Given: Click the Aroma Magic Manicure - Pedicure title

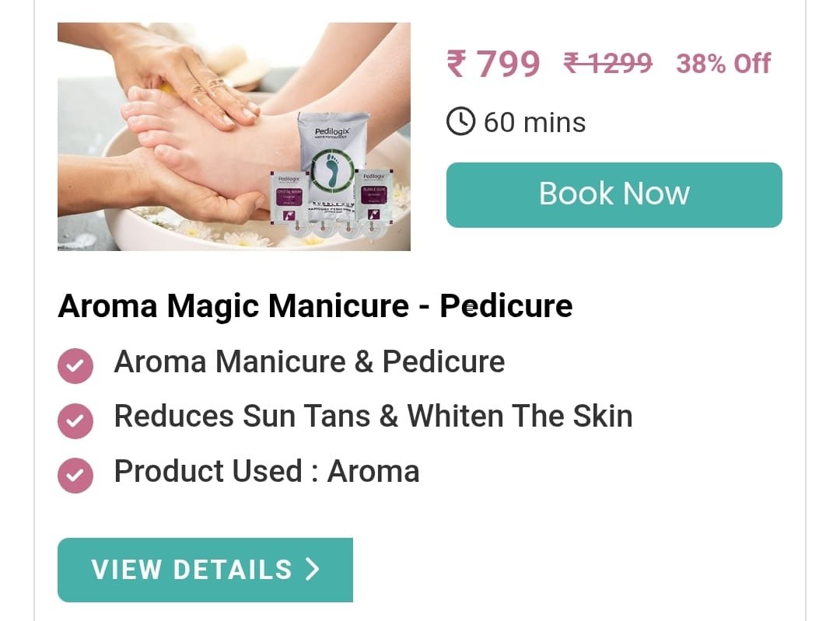Looking at the screenshot, I should coord(315,306).
